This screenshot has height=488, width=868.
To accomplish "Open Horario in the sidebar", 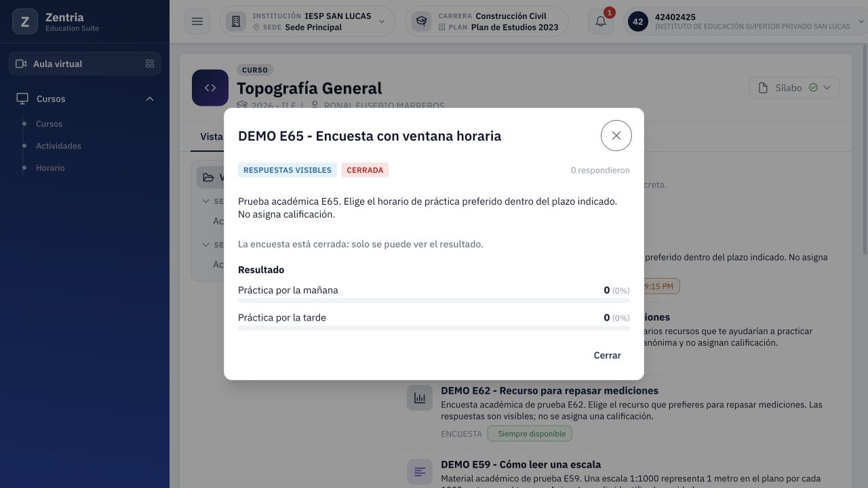I will (50, 167).
